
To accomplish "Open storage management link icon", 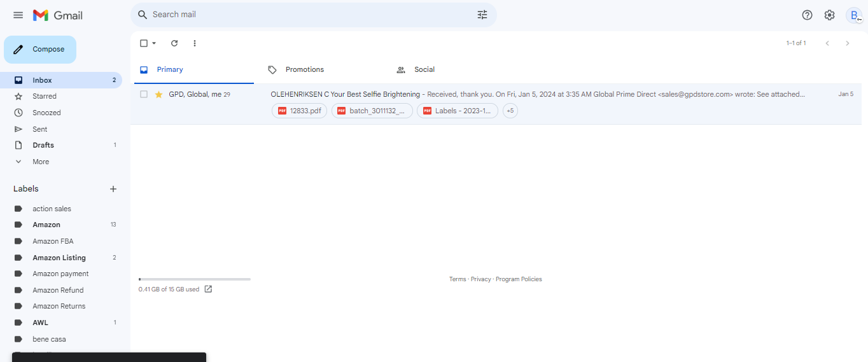I will point(208,289).
